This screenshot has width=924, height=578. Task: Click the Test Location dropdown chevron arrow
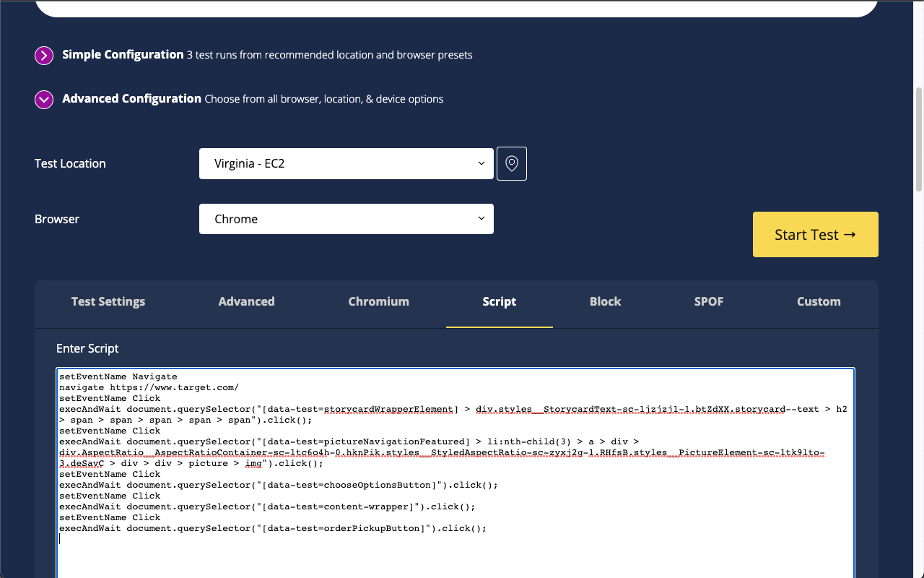(481, 163)
